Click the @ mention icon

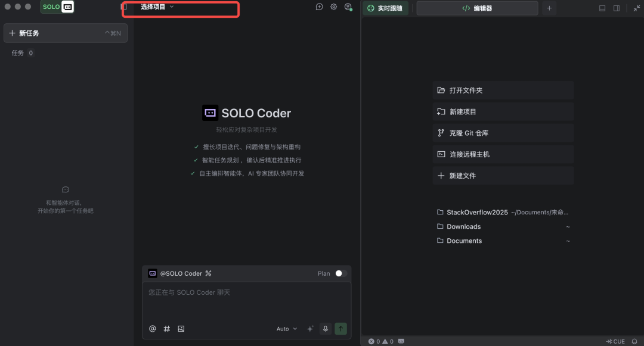pos(153,329)
